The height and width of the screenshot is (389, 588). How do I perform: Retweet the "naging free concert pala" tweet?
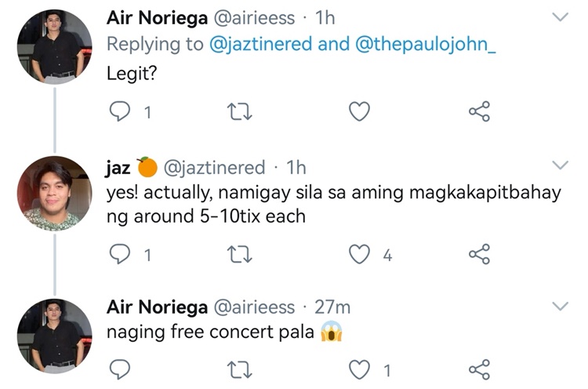[x=239, y=369]
